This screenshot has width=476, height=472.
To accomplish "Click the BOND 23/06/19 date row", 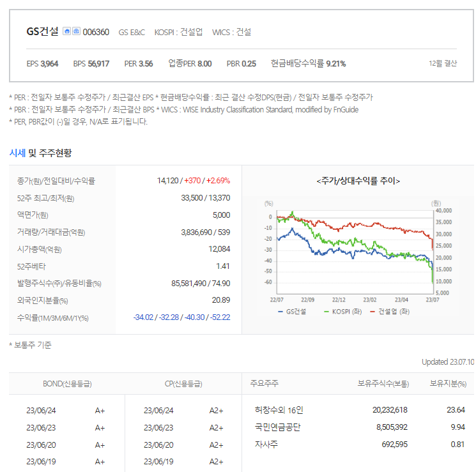I will pos(41,462).
